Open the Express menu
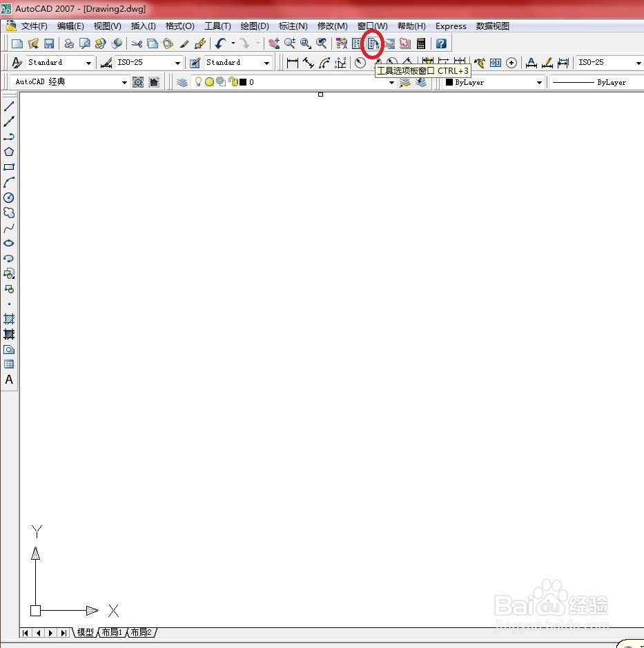 [x=451, y=26]
